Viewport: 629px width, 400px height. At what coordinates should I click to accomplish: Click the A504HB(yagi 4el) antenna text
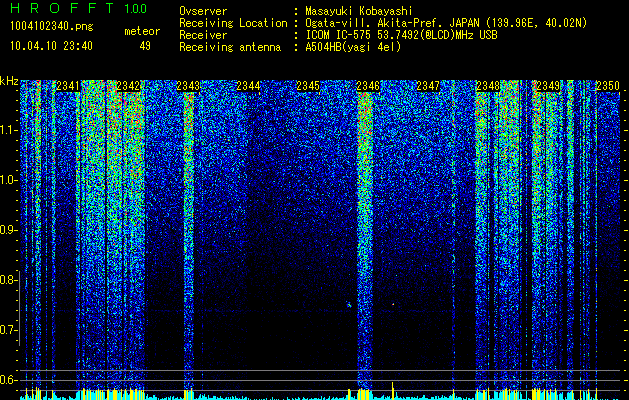(x=353, y=47)
